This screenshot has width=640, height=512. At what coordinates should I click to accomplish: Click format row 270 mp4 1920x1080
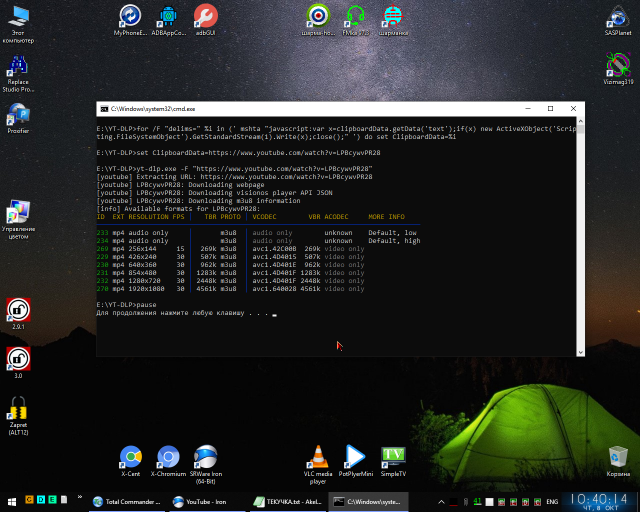click(231, 289)
